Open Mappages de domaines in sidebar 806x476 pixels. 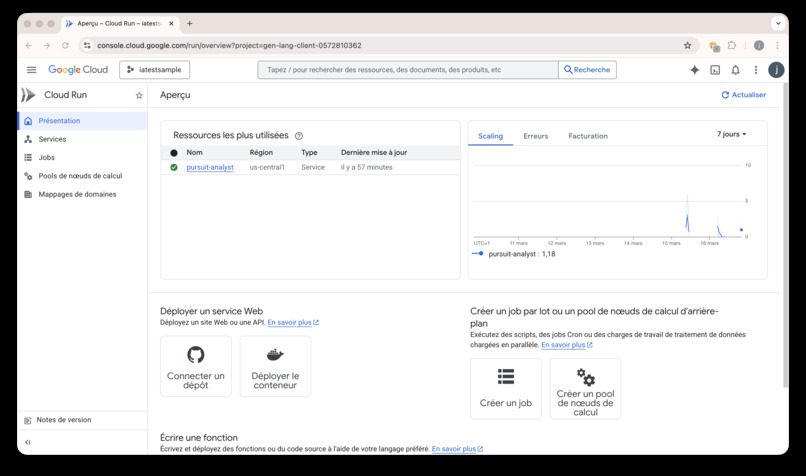(x=83, y=194)
